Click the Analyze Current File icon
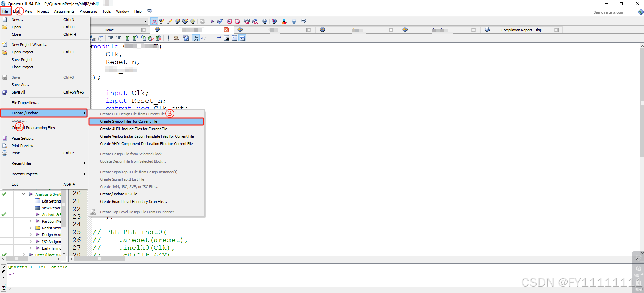Image resolution: width=644 pixels, height=293 pixels. tap(186, 38)
